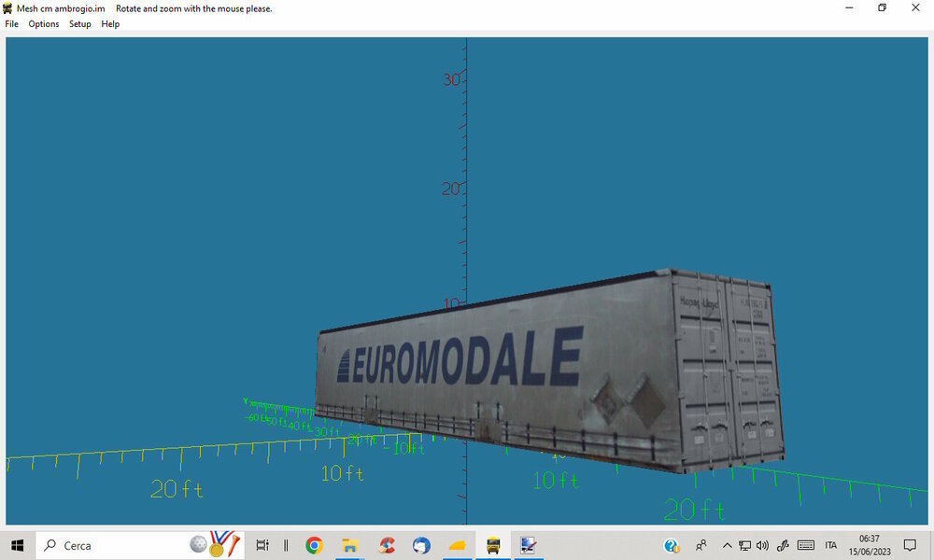Click the ITA language indicator
The image size is (934, 560).
coord(831,545)
